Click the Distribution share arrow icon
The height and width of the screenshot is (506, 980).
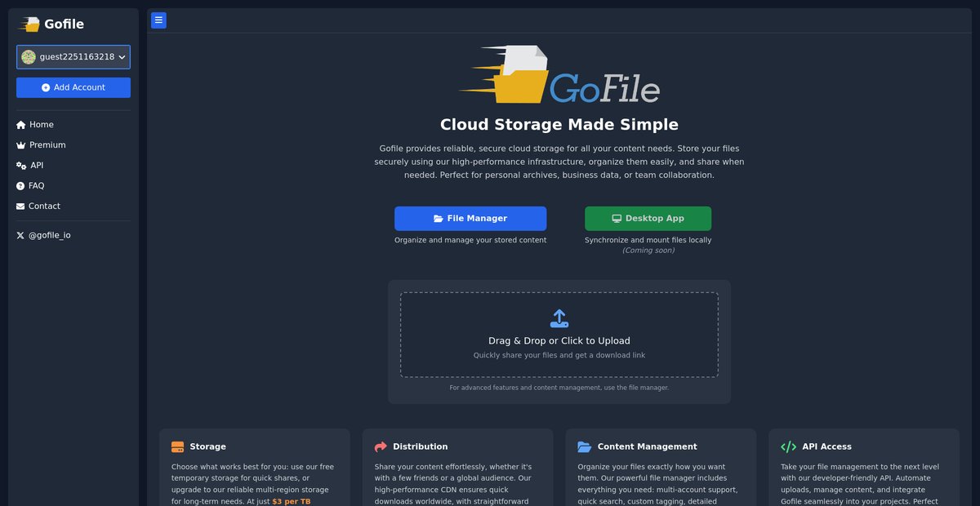click(x=381, y=446)
